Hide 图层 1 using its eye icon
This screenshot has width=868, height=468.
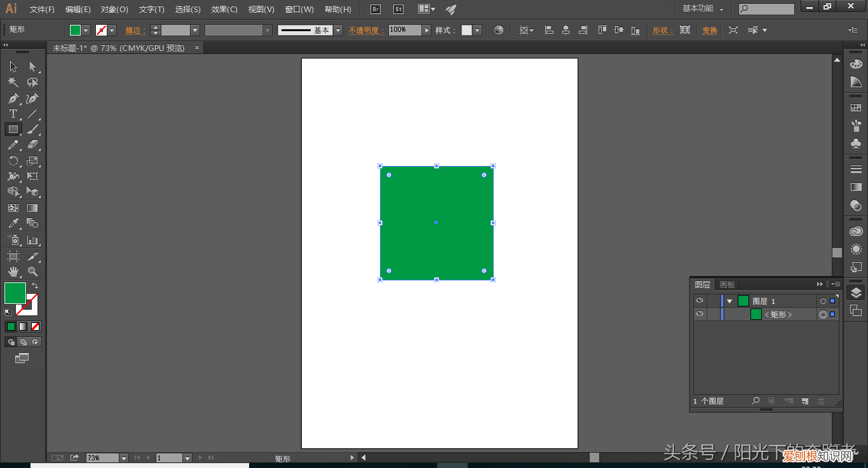[x=700, y=301]
